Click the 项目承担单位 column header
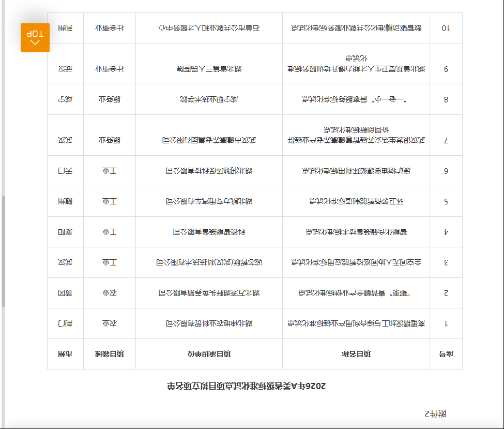The image size is (504, 429). point(209,354)
